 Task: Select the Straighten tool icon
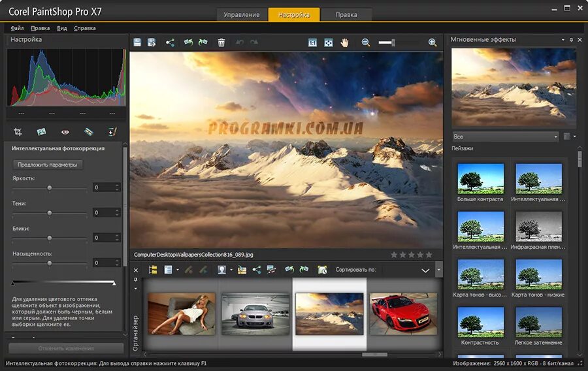point(41,131)
